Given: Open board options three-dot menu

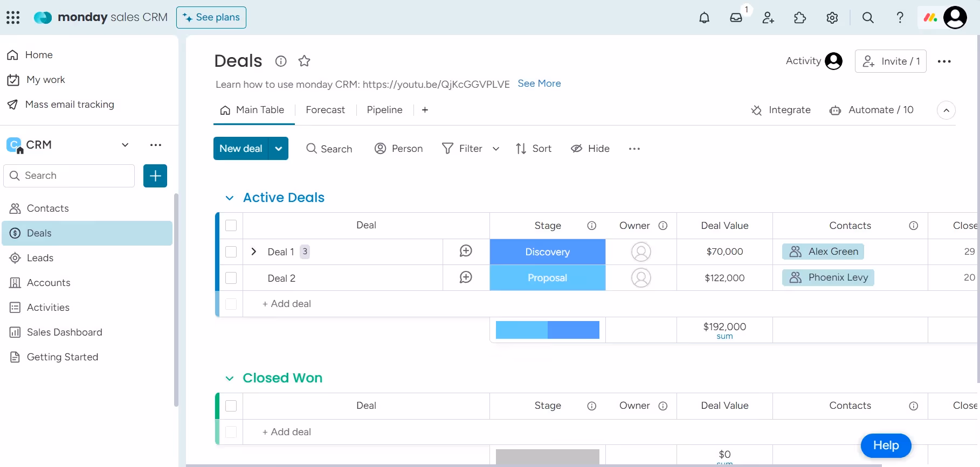Looking at the screenshot, I should coord(944,61).
